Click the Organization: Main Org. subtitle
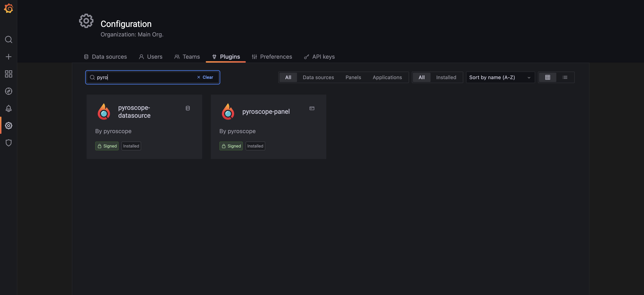 [132, 34]
